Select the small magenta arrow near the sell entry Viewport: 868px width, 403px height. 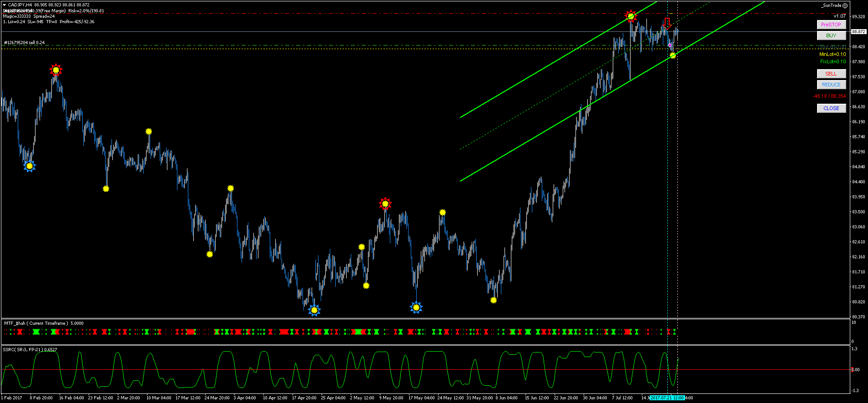pyautogui.click(x=670, y=45)
